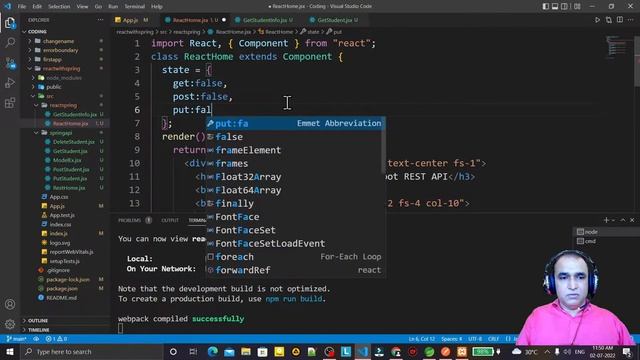Open the Go menu
This screenshot has width=640, height=360.
tap(98, 7)
